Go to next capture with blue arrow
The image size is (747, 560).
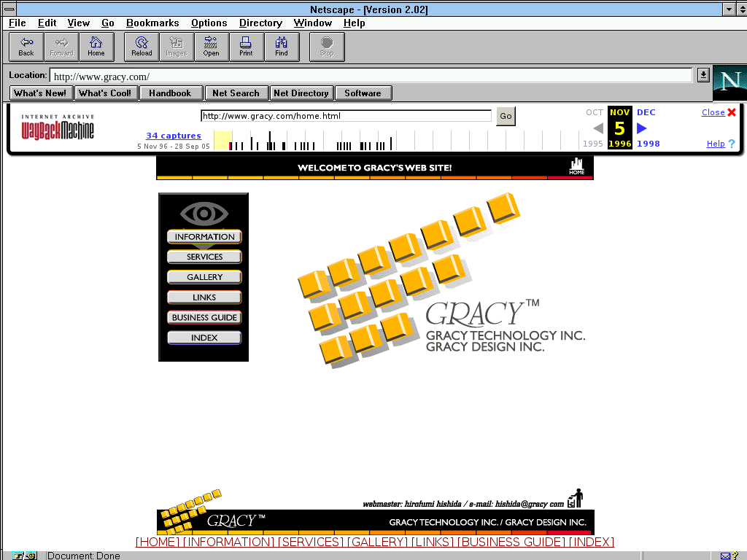(x=642, y=128)
